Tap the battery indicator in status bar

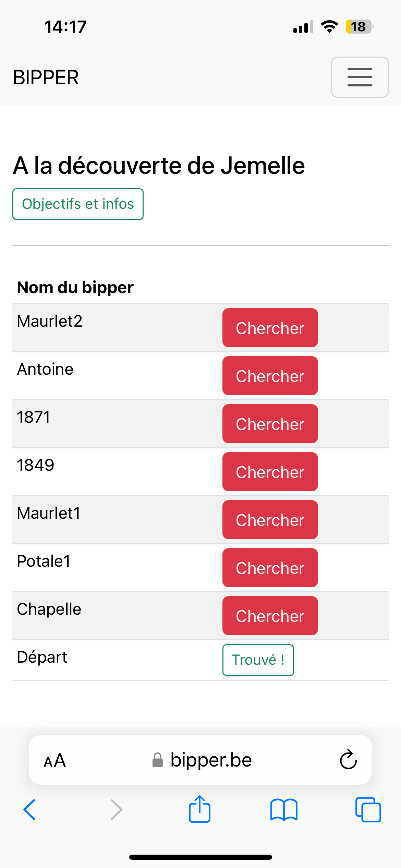(x=359, y=27)
